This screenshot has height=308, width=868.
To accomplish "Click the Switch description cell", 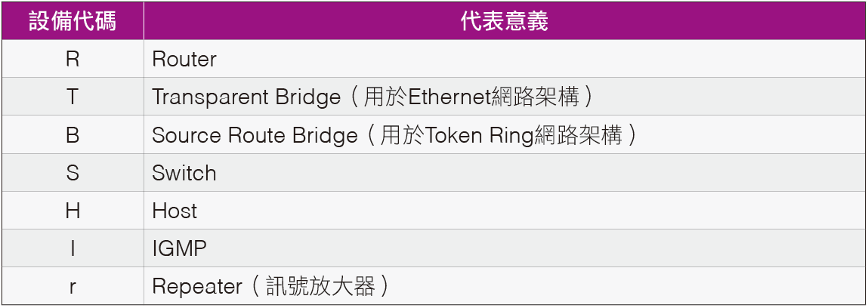I will click(x=505, y=173).
